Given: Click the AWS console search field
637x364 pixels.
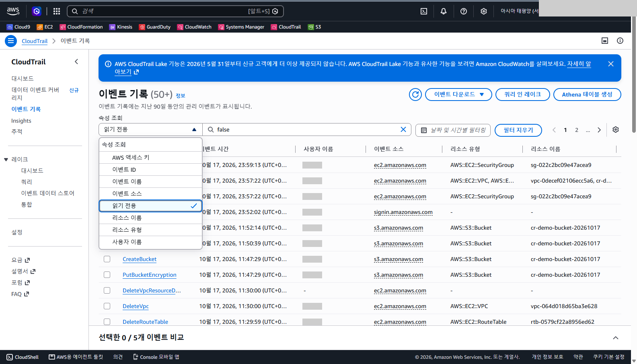Looking at the screenshot, I should (175, 11).
